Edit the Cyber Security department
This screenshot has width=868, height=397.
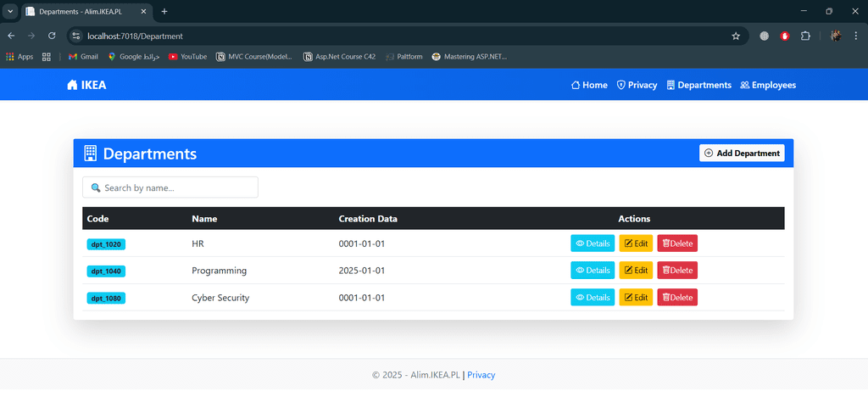pyautogui.click(x=636, y=298)
